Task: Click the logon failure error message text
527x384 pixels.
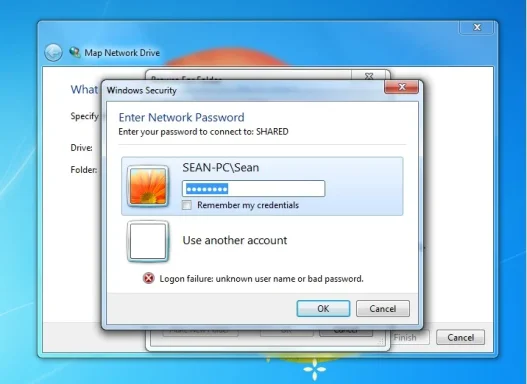Action: pos(261,279)
